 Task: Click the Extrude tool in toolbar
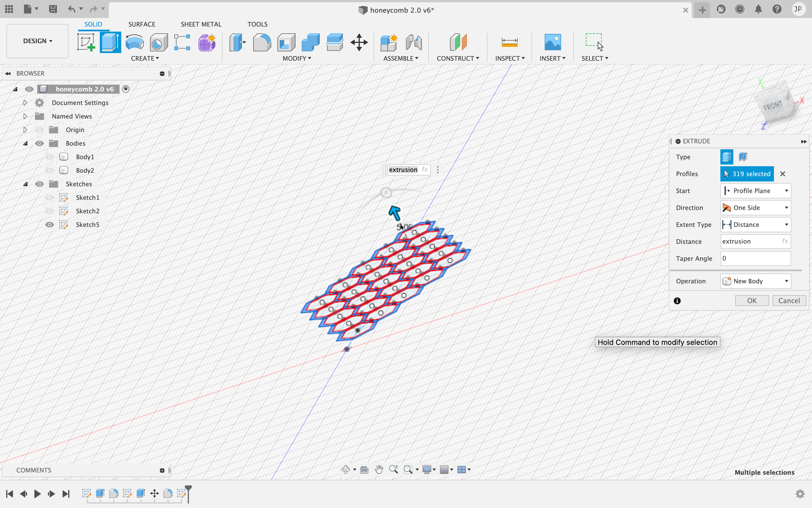(x=111, y=42)
